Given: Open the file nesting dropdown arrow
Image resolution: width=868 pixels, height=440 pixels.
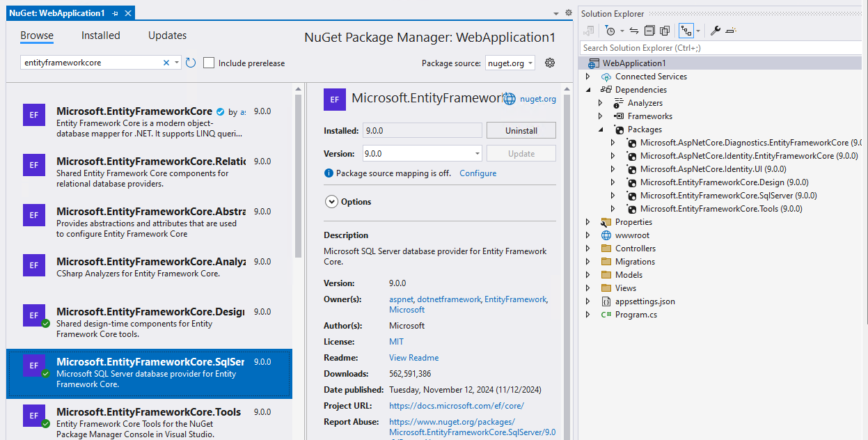Looking at the screenshot, I should (x=698, y=31).
